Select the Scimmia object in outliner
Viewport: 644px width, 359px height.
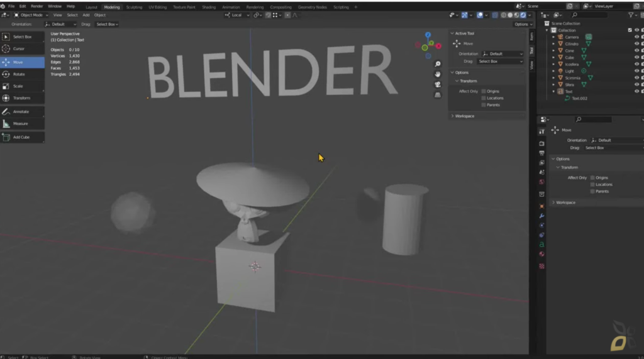572,78
